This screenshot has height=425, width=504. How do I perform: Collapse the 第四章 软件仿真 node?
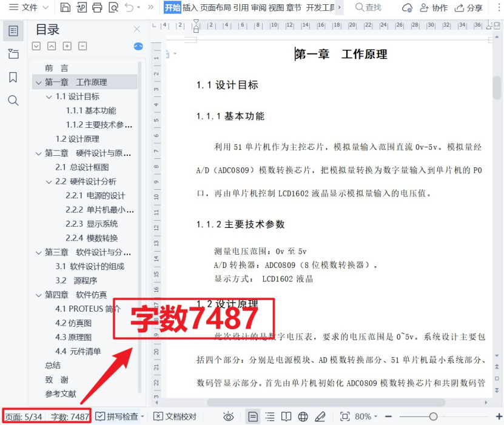(39, 295)
